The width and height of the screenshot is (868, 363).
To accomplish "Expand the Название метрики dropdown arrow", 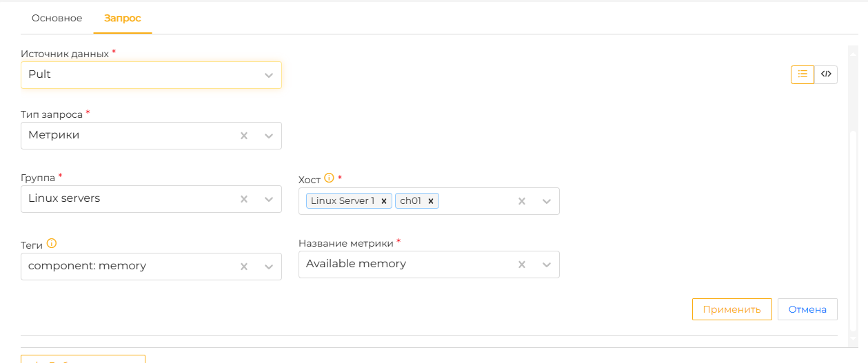I will [547, 265].
